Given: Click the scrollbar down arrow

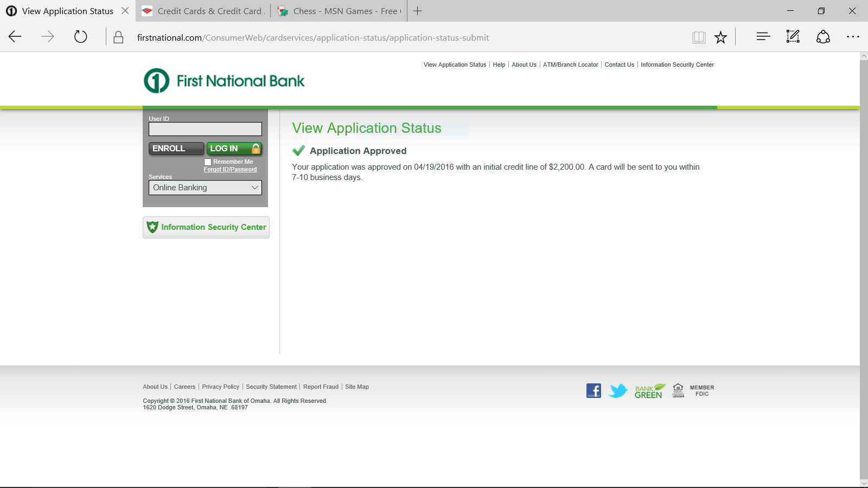Looking at the screenshot, I should [864, 483].
